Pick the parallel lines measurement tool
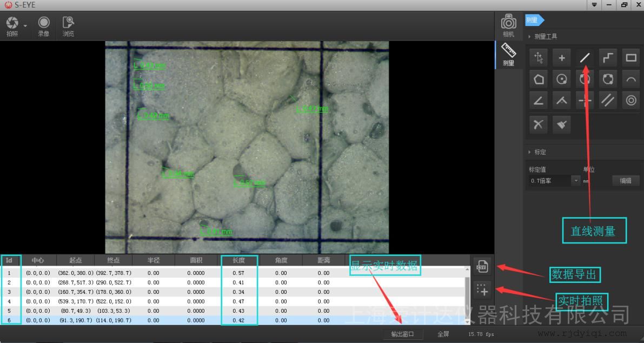 coord(608,101)
